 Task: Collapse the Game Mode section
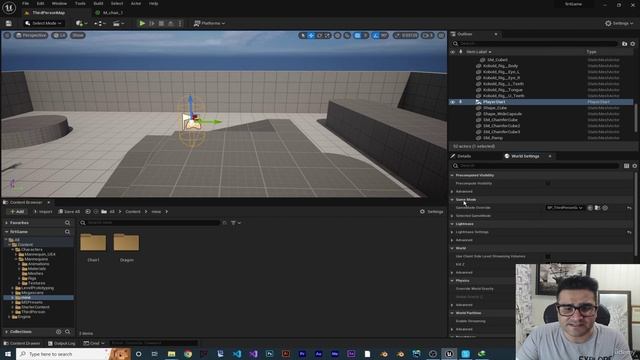(452, 200)
